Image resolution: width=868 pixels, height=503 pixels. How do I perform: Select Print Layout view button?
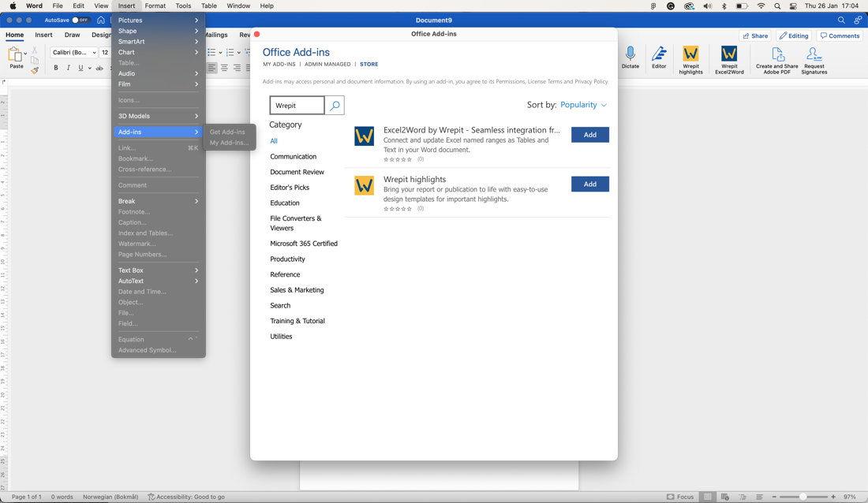click(x=707, y=497)
